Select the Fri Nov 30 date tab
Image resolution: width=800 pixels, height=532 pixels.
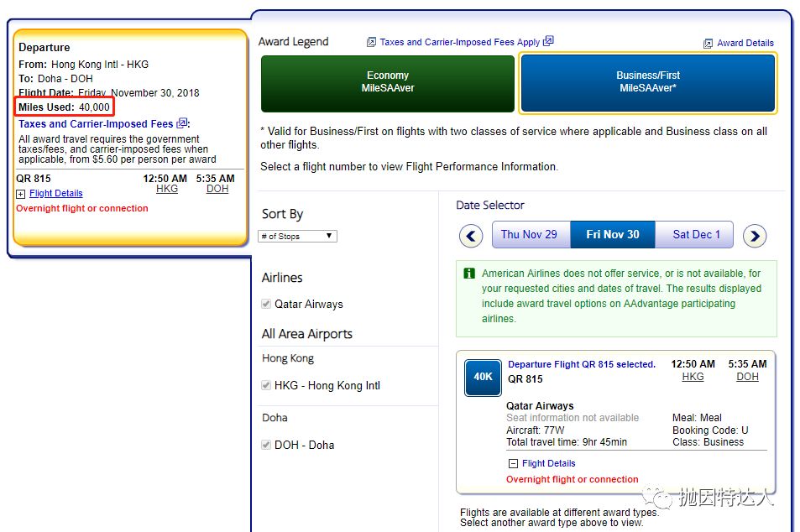click(612, 235)
